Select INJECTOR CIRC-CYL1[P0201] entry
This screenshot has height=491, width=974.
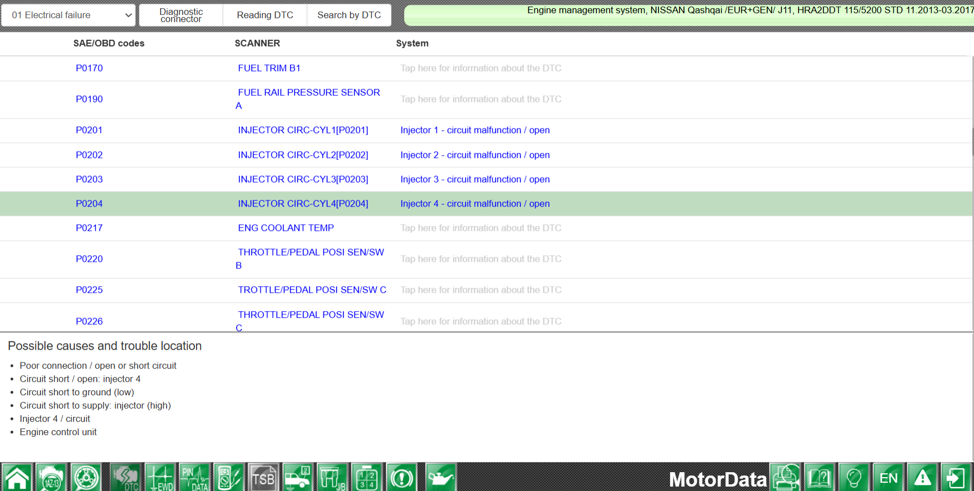pyautogui.click(x=303, y=131)
